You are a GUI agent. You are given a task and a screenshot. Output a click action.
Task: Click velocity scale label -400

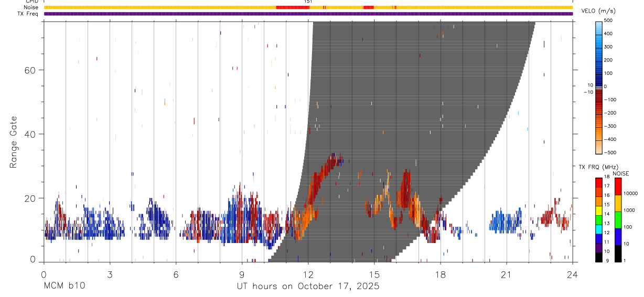coord(609,140)
